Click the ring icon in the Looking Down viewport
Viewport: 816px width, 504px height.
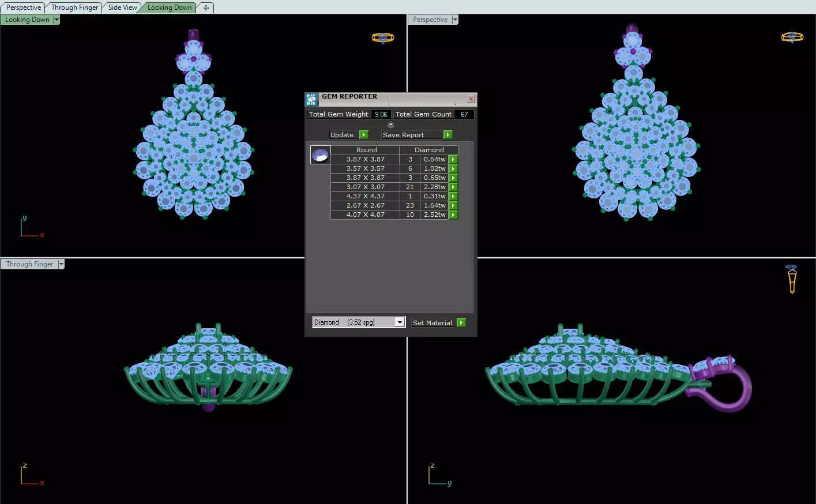pyautogui.click(x=383, y=38)
